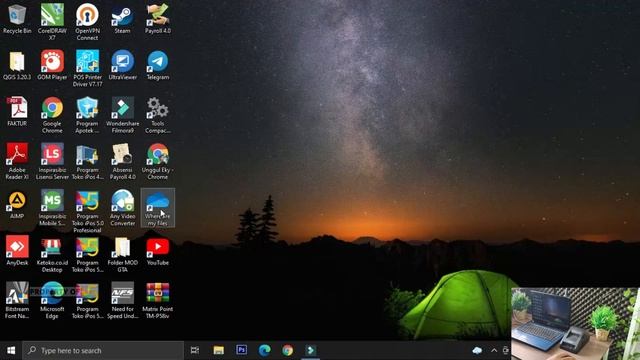Expand hidden system tray icons

494,350
